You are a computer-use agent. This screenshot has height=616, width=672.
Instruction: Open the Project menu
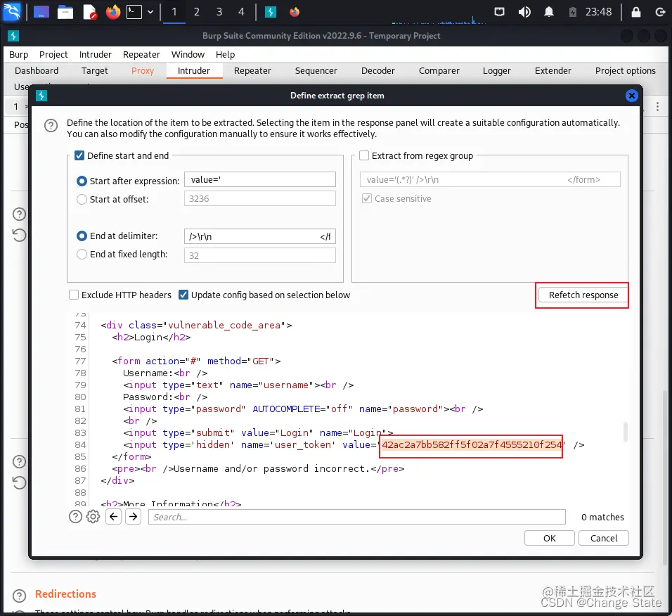coord(53,54)
